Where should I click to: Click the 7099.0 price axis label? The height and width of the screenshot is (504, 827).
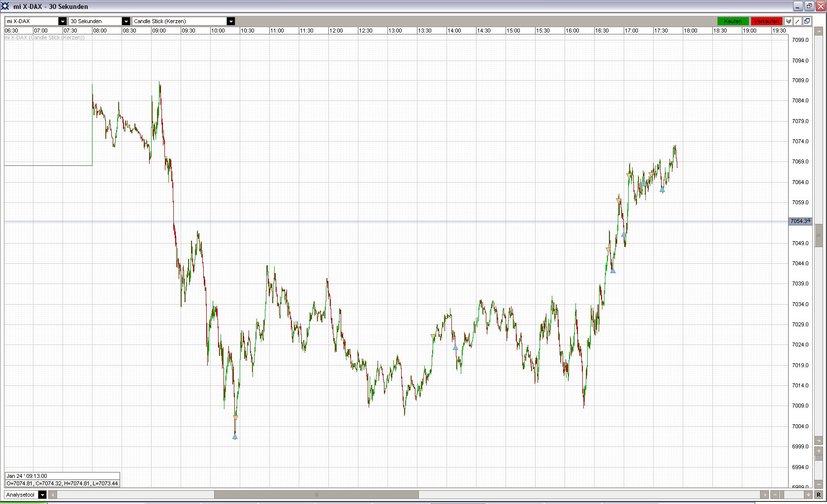tap(800, 40)
